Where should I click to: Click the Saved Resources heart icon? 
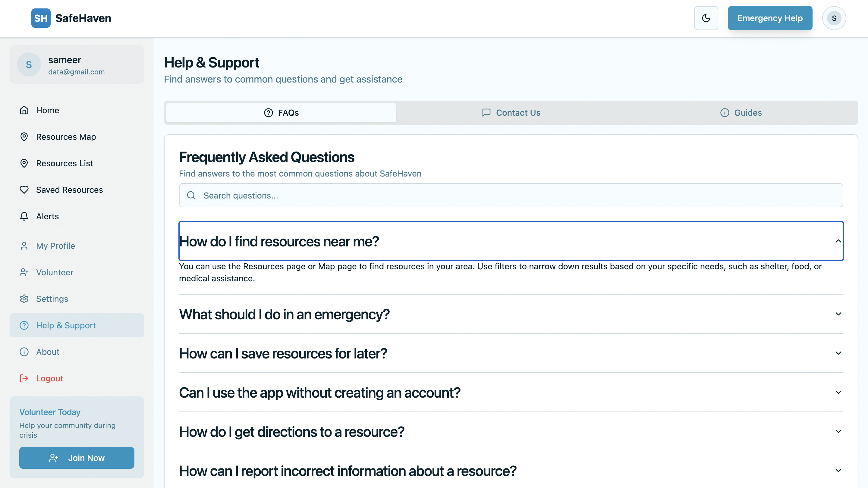click(x=24, y=189)
